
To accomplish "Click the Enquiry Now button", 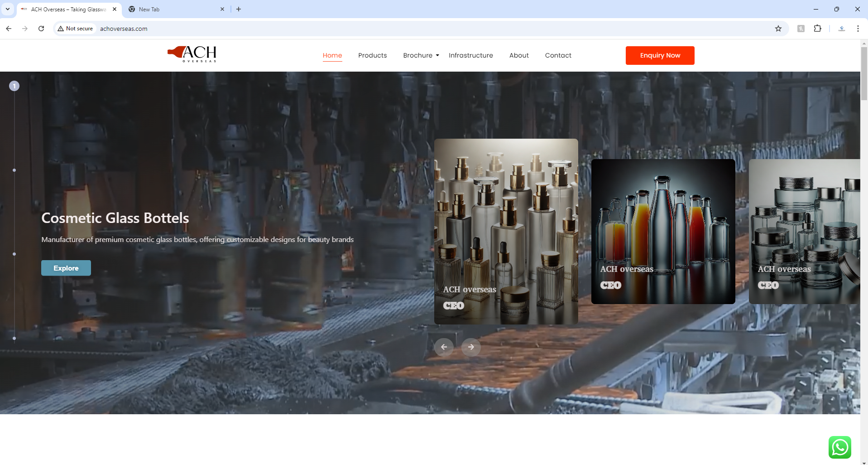I will tap(660, 55).
